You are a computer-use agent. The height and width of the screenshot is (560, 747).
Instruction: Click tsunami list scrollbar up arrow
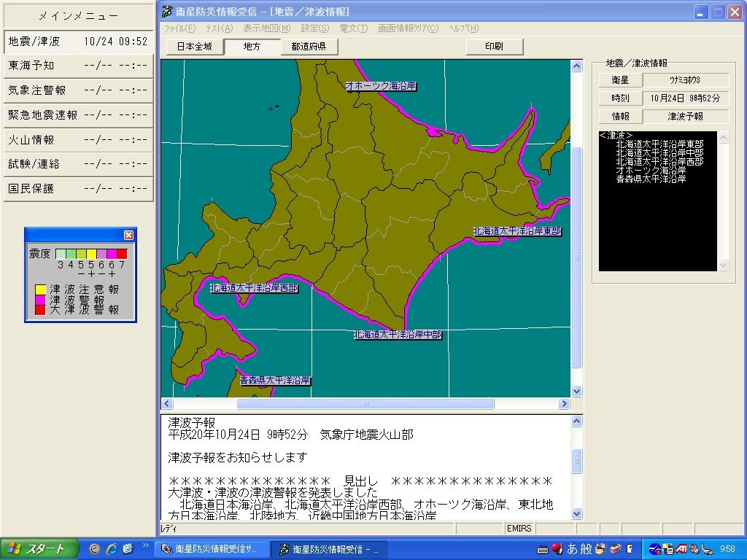tap(723, 138)
